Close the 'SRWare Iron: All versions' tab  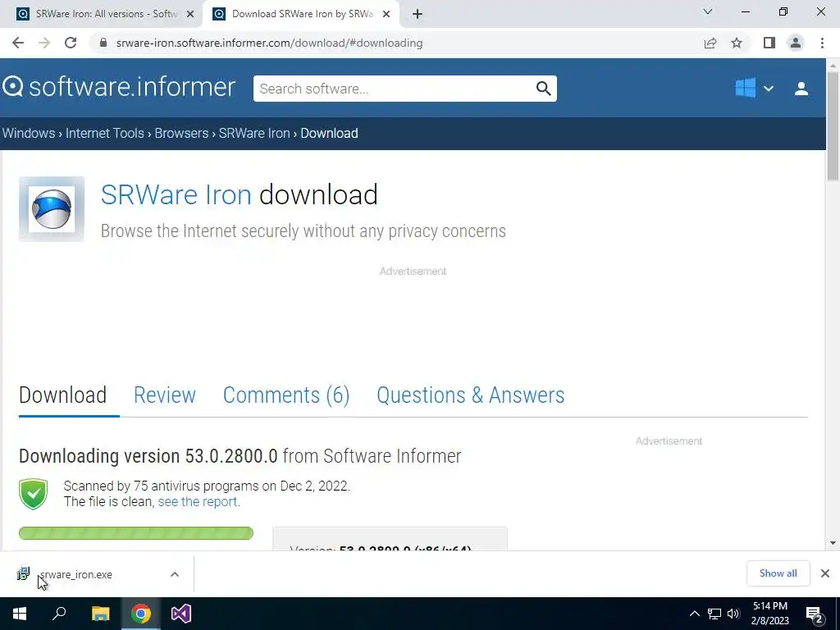coord(190,15)
